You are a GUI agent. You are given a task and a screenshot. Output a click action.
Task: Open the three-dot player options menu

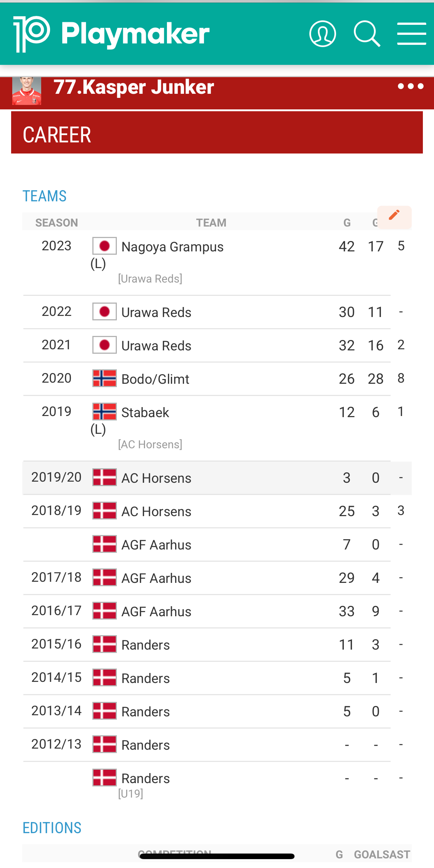(410, 86)
